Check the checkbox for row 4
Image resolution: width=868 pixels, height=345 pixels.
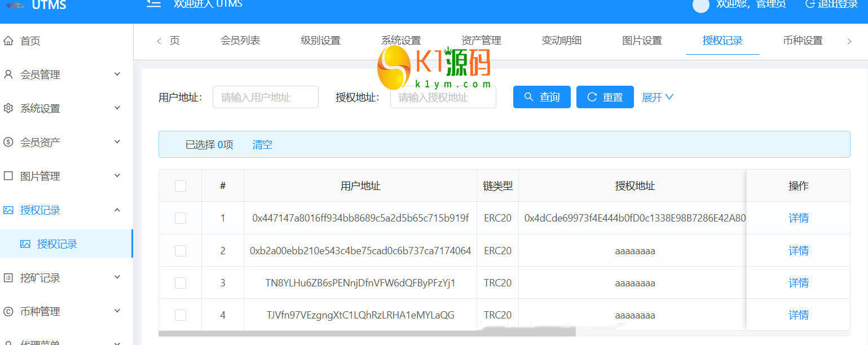click(x=180, y=315)
